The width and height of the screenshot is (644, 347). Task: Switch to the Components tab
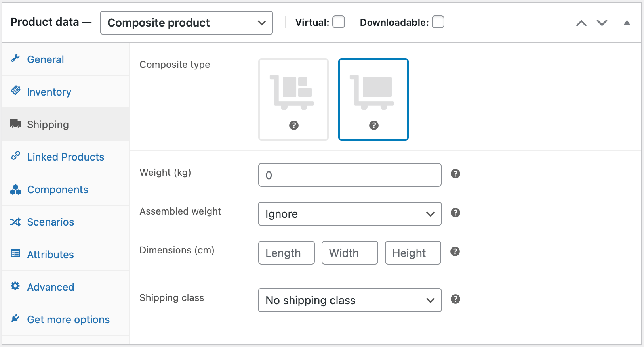tap(57, 190)
